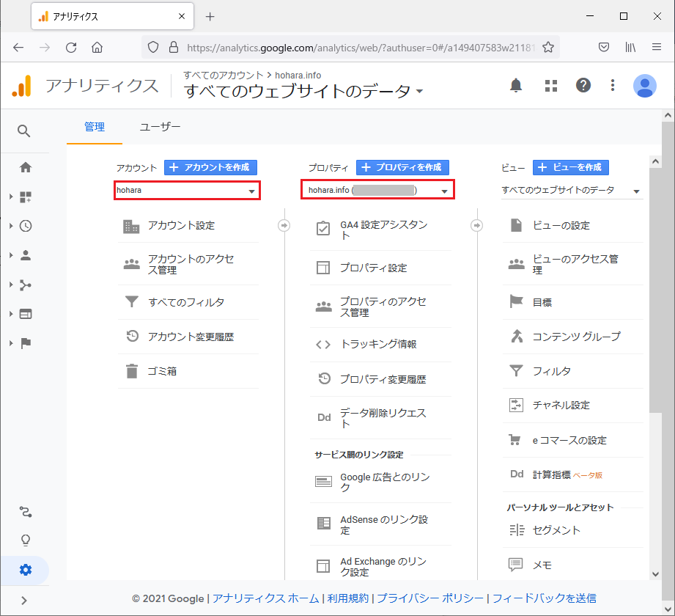Click the browser address bar URL
Image resolution: width=675 pixels, height=616 pixels.
tap(359, 48)
